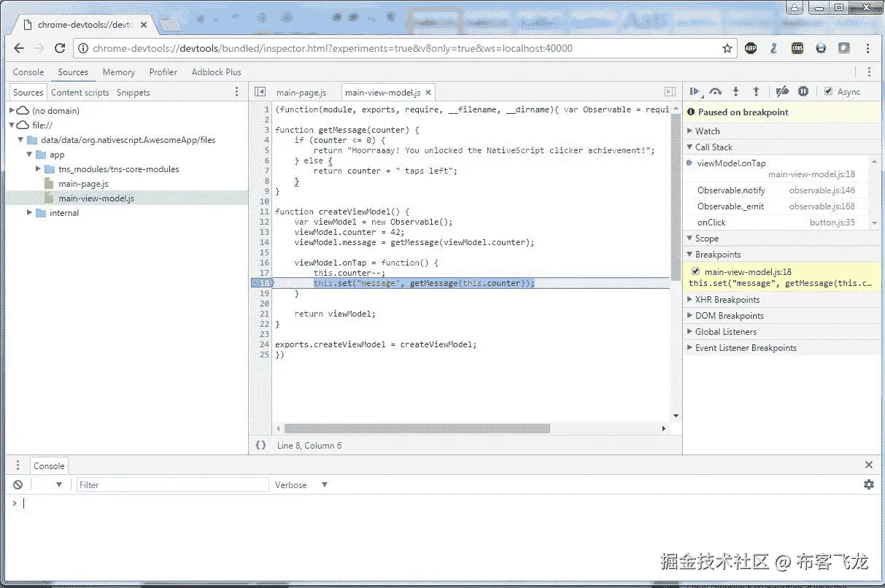This screenshot has width=885, height=588.
Task: Open the main-page.js editor tab
Action: click(301, 93)
